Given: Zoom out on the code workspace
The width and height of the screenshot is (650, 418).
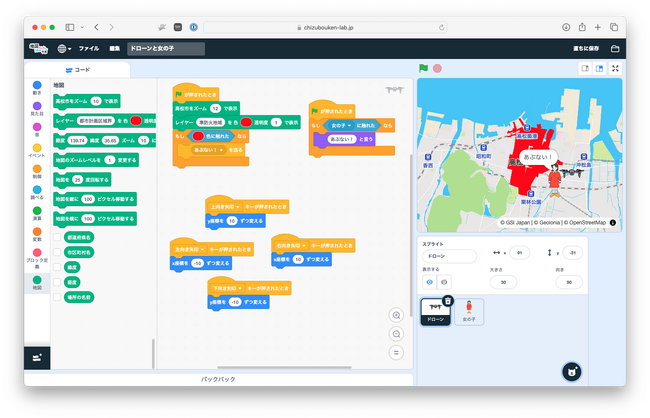Looking at the screenshot, I should (396, 334).
